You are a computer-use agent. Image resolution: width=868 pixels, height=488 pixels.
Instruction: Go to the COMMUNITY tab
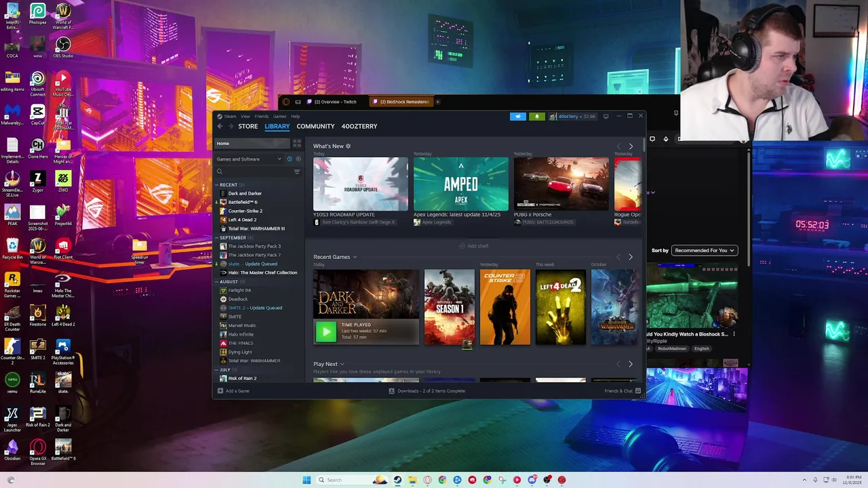315,126
